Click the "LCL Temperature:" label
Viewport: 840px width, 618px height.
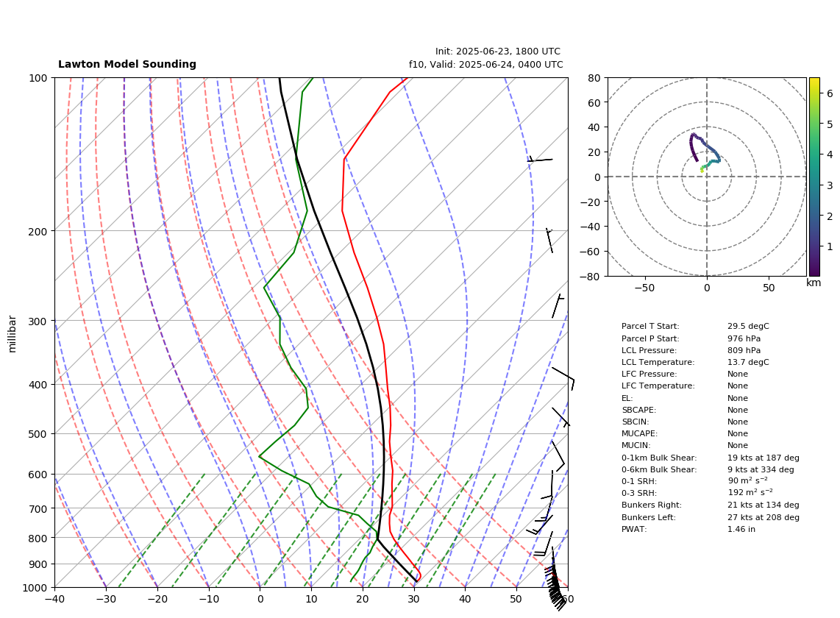click(658, 362)
